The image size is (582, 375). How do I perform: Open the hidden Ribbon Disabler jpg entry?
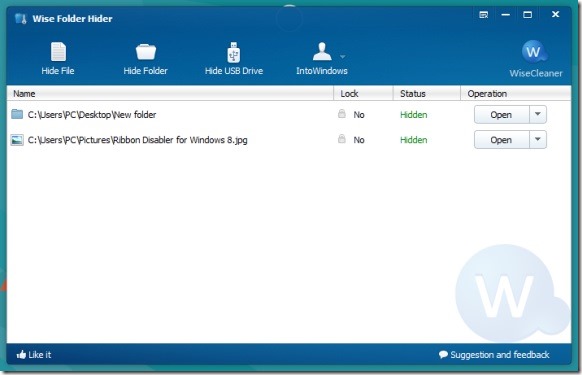[x=501, y=140]
